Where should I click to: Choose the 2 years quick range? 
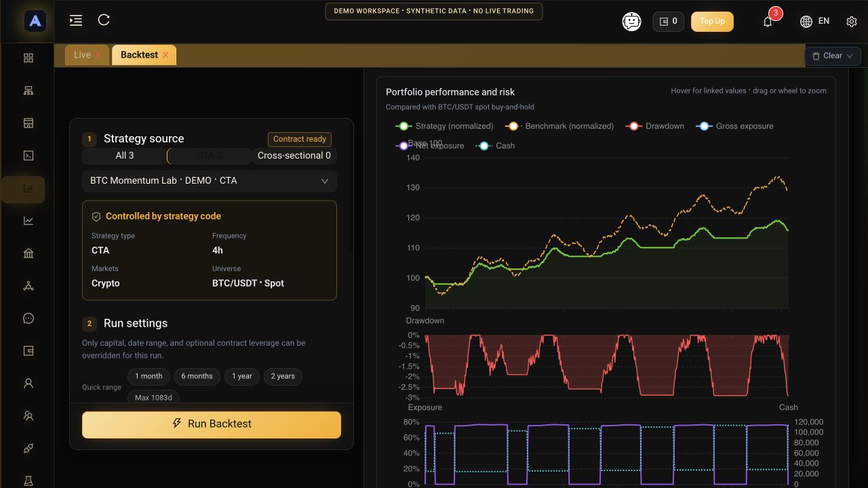point(283,376)
